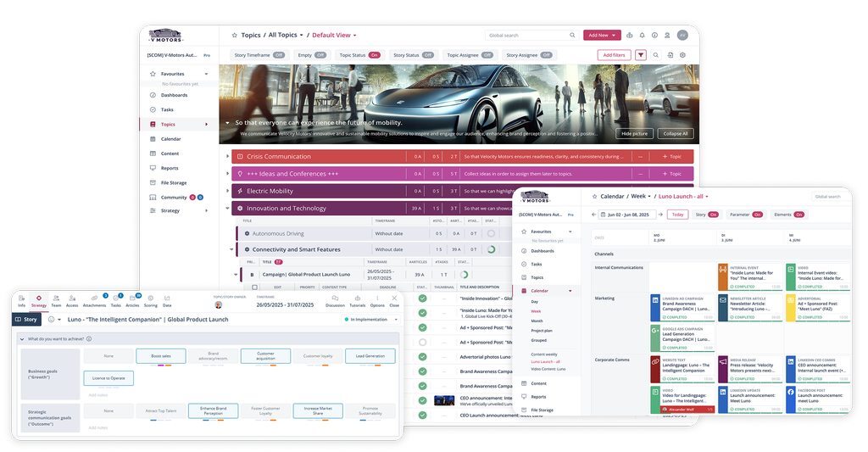Open Community in the Topics window sidebar
868x452 pixels.
tap(173, 198)
